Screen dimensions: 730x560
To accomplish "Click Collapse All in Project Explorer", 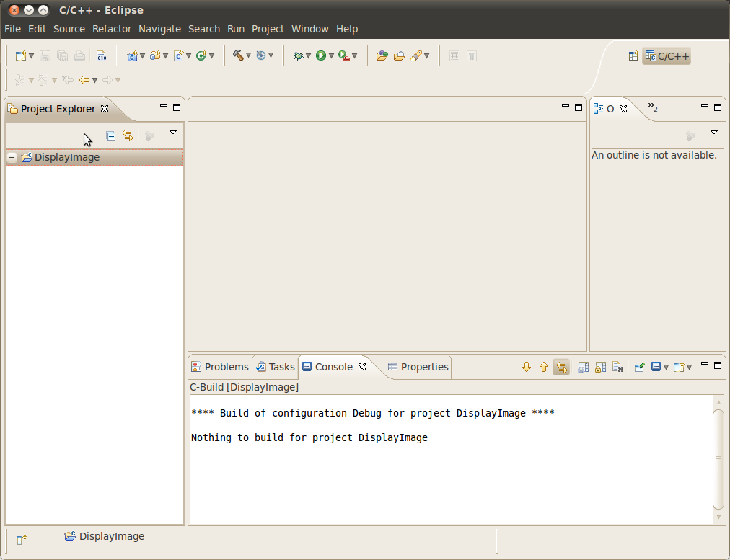I will tap(110, 135).
